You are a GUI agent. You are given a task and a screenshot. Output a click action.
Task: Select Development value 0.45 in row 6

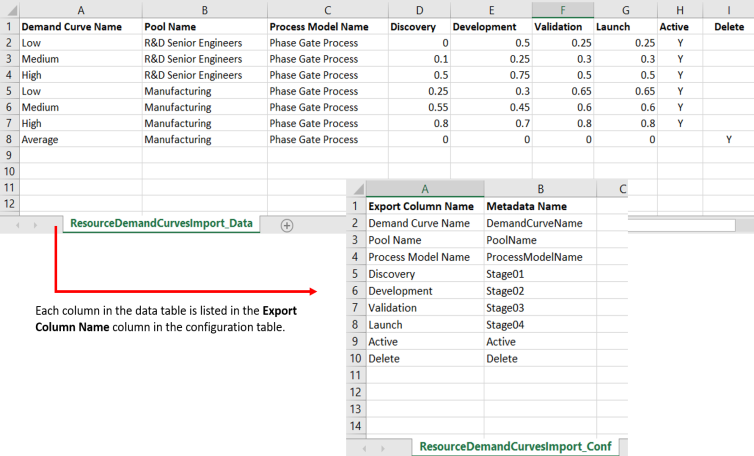click(x=491, y=107)
